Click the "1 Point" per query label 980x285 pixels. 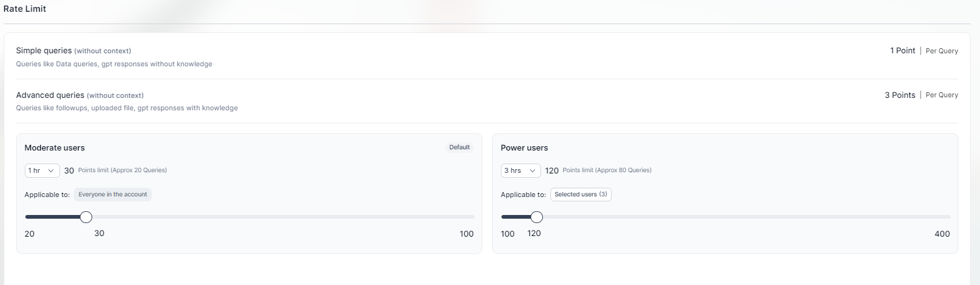pos(903,50)
